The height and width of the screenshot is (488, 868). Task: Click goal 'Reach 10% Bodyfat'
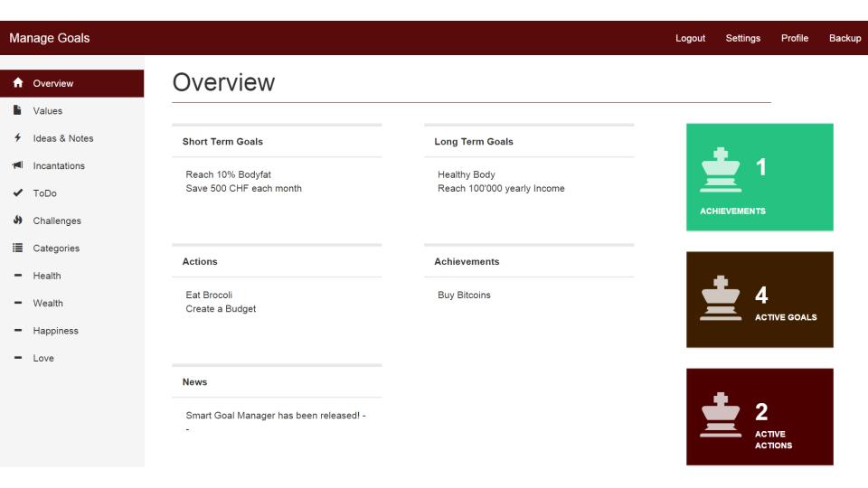click(x=228, y=174)
